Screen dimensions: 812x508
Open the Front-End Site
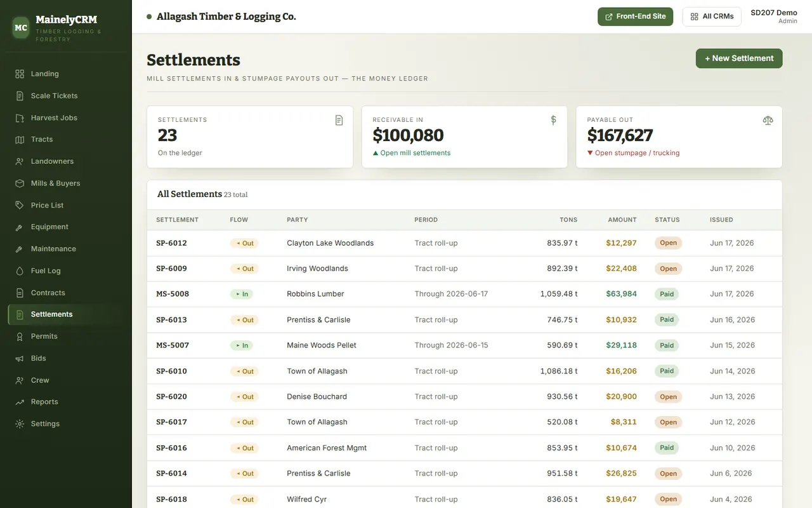point(635,17)
